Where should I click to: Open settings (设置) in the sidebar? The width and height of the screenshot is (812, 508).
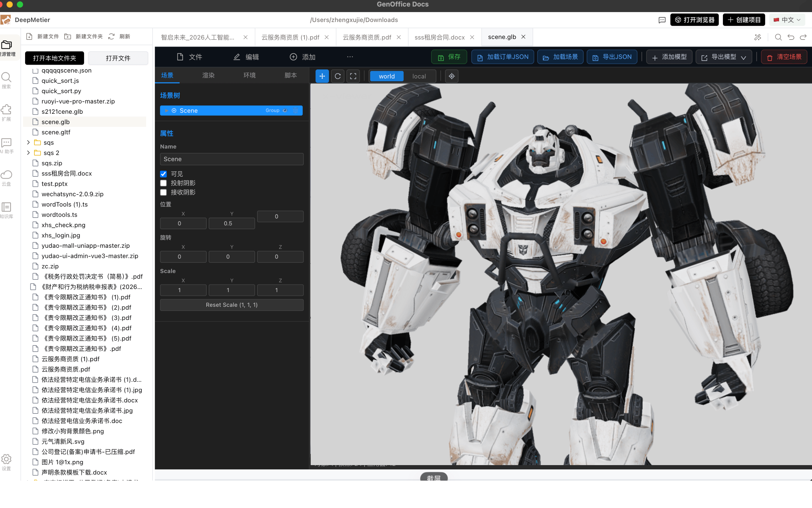6,462
